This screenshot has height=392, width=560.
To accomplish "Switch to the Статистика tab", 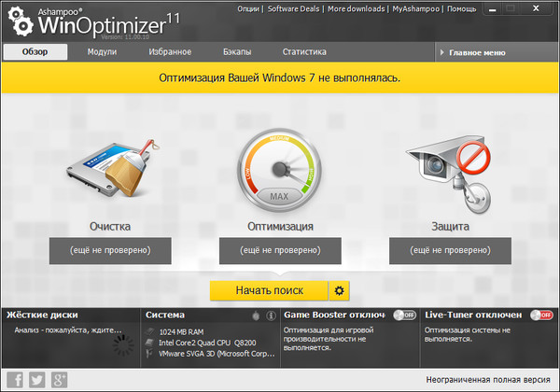I will (304, 51).
